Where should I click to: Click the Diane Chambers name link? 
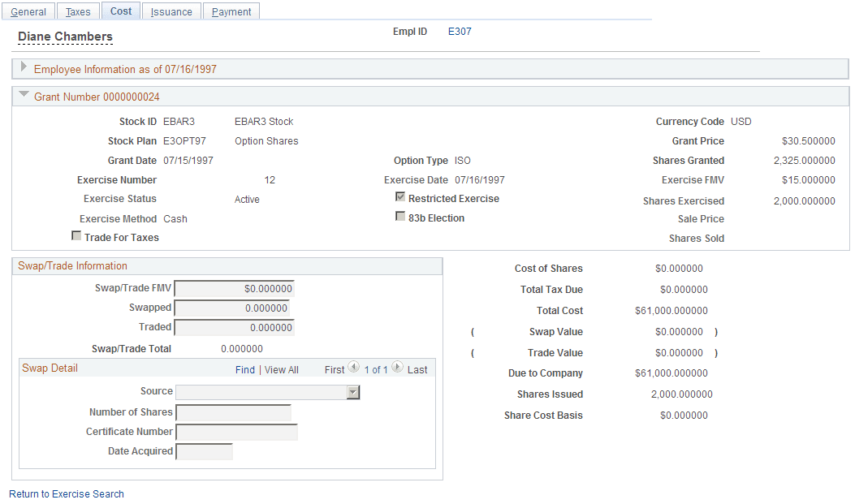[x=65, y=37]
